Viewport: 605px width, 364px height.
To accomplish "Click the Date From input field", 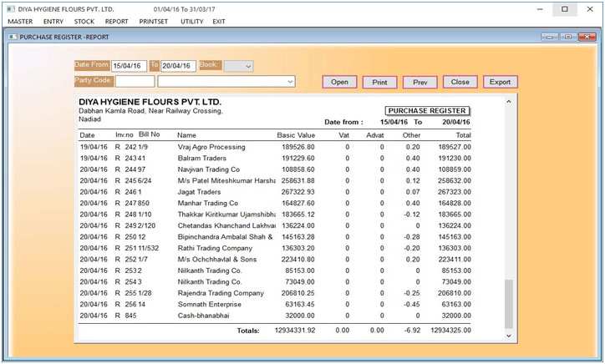I will click(x=129, y=66).
